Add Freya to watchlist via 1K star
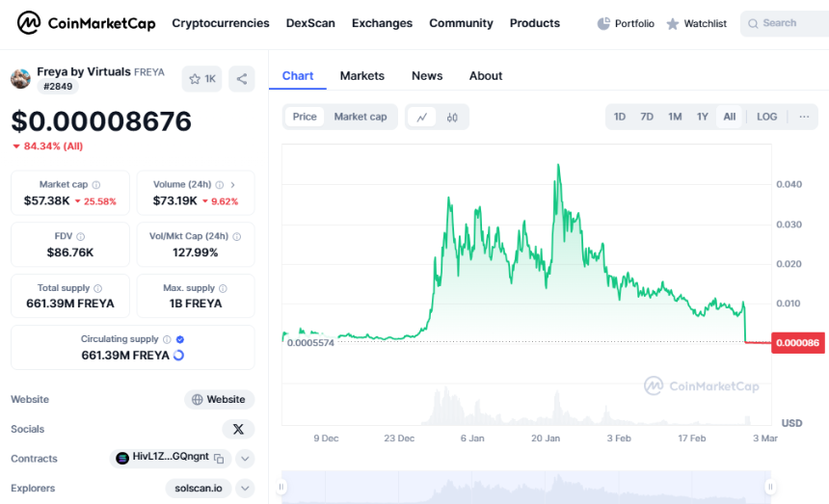 (x=202, y=79)
